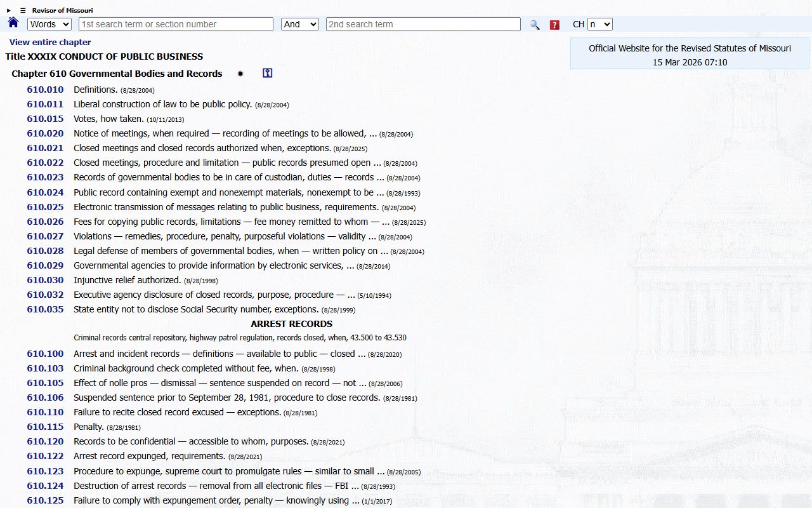View section 610.115 Penalty
The height and width of the screenshot is (508, 812).
coord(45,427)
